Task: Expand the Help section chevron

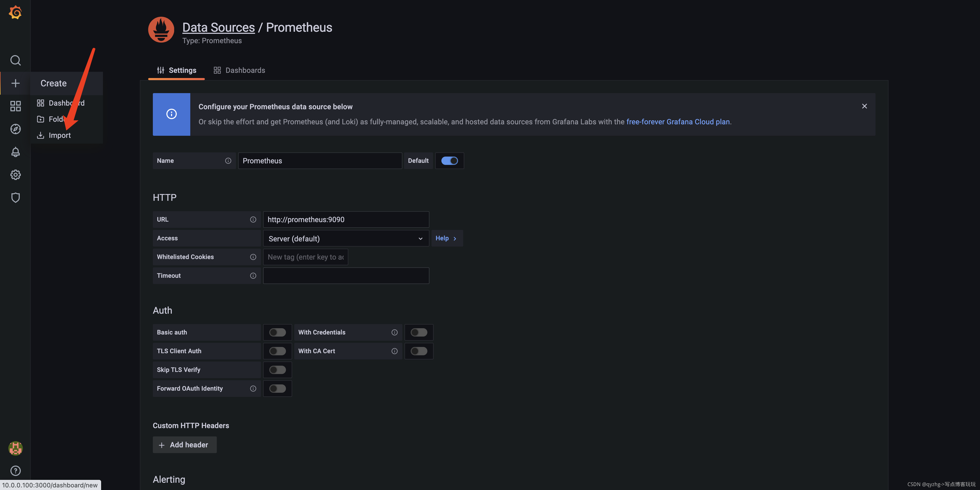Action: pyautogui.click(x=454, y=238)
